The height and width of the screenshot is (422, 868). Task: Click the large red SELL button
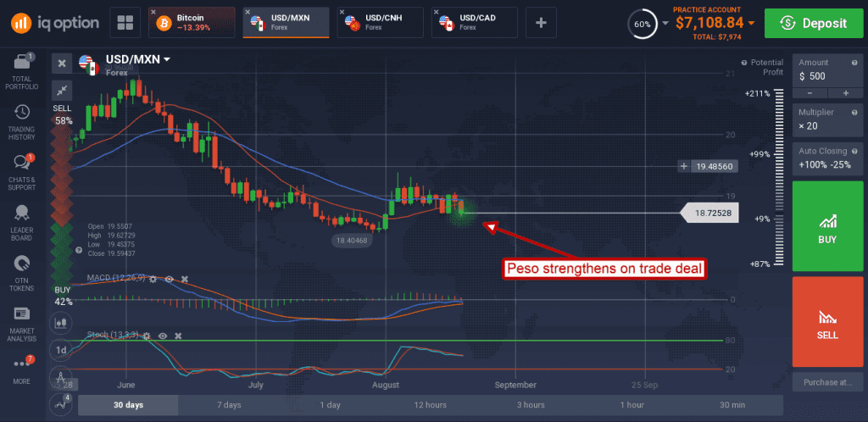coord(827,321)
